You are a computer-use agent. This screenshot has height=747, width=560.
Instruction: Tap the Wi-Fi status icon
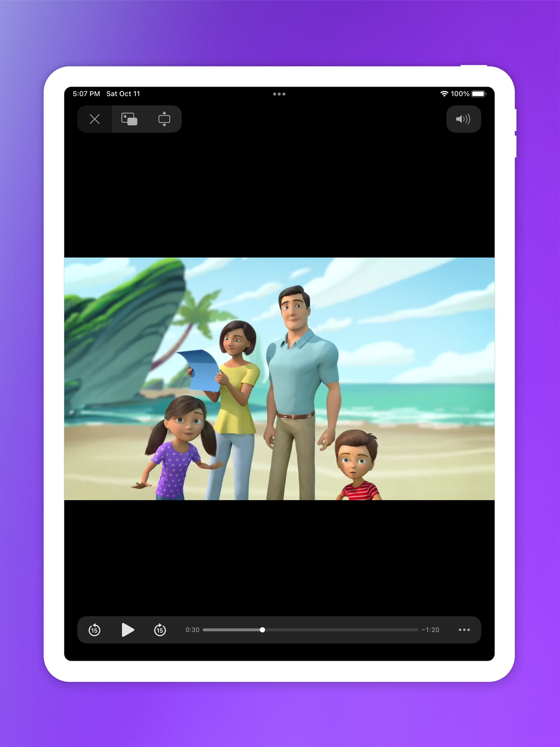pos(444,94)
